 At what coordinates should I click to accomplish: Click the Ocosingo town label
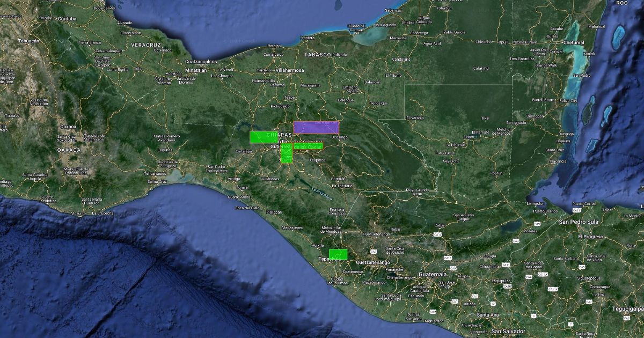tap(339, 137)
